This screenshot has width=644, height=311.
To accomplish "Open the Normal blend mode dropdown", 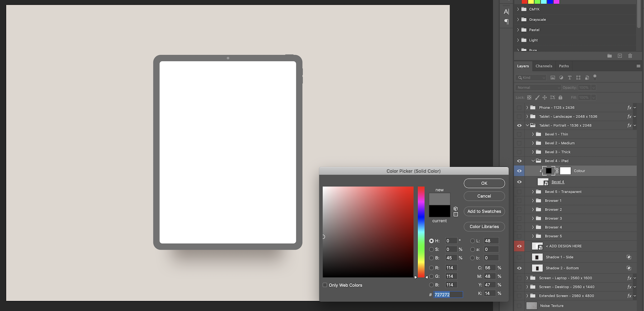I will pos(538,88).
